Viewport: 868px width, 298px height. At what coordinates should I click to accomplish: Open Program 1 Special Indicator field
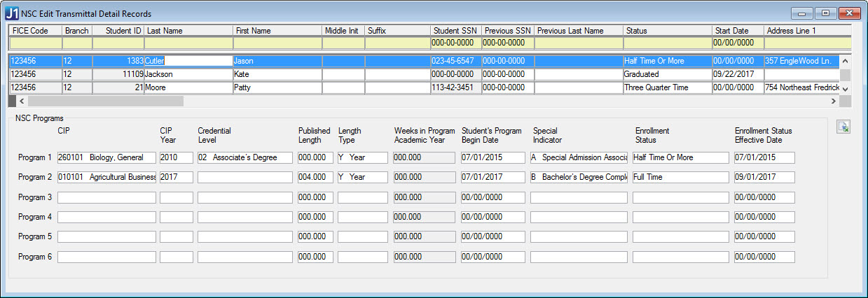coord(579,158)
